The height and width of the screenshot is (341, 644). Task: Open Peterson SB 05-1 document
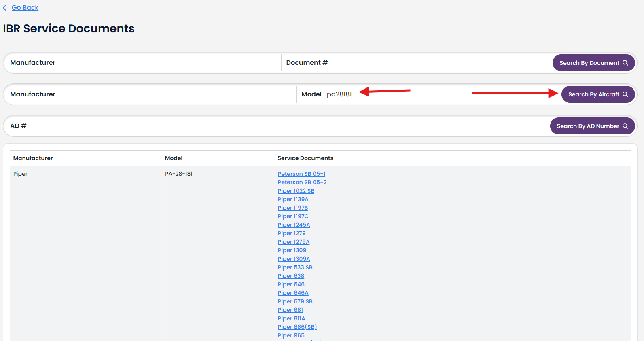tap(301, 174)
